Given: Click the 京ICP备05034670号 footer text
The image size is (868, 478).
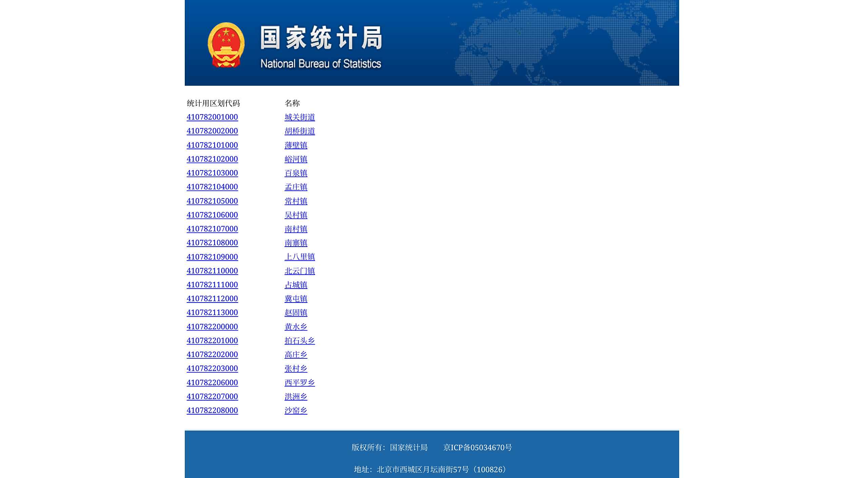Looking at the screenshot, I should pos(477,448).
